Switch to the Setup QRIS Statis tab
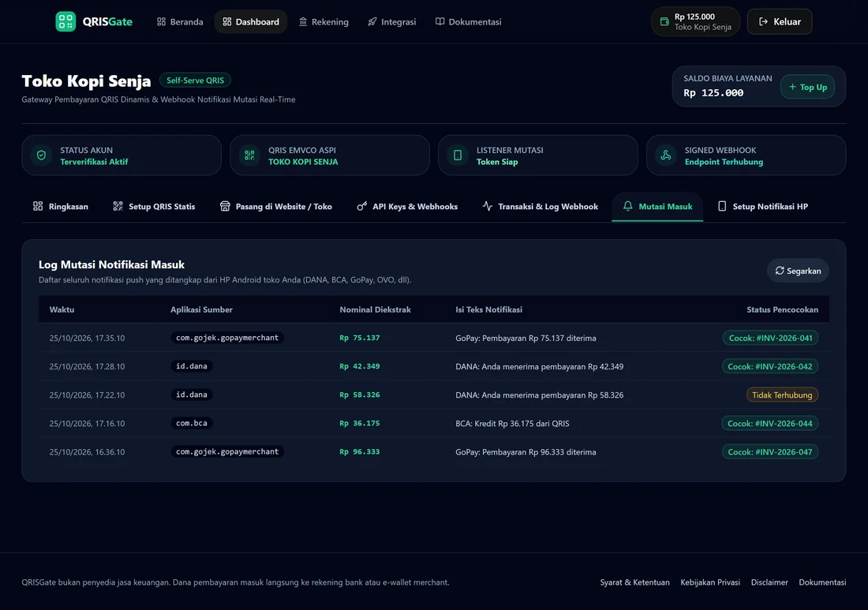The image size is (868, 610). point(154,207)
